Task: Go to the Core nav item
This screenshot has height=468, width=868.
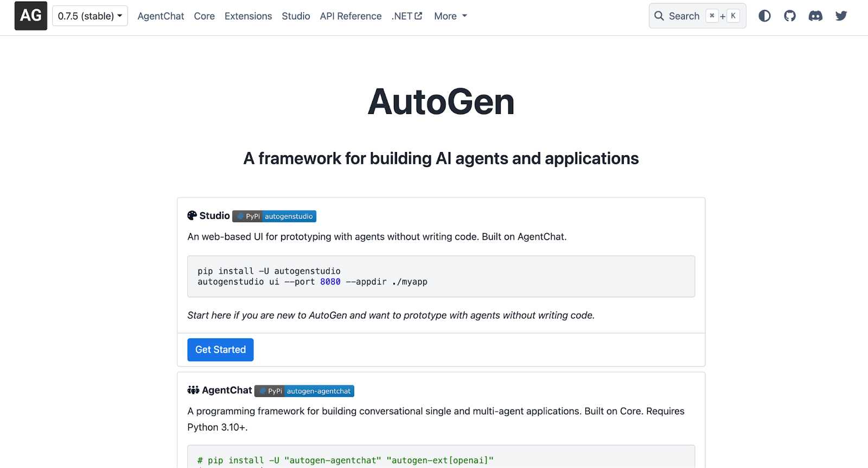Action: point(205,16)
